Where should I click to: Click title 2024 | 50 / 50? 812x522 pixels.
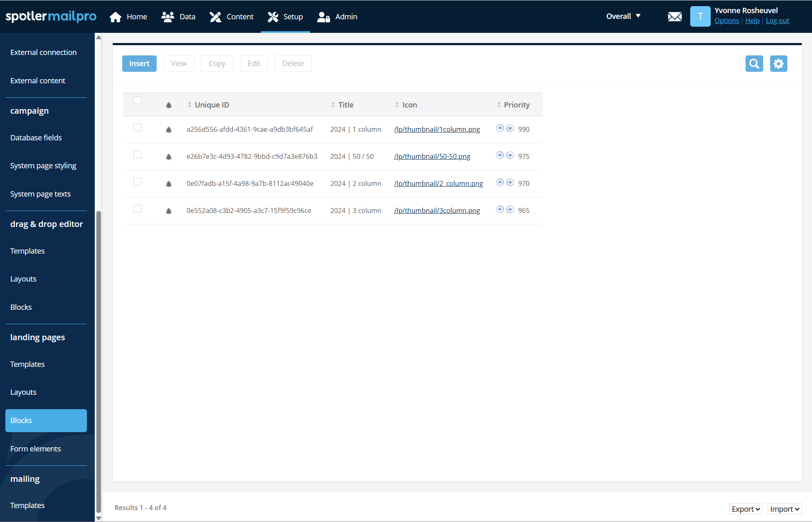[352, 156]
